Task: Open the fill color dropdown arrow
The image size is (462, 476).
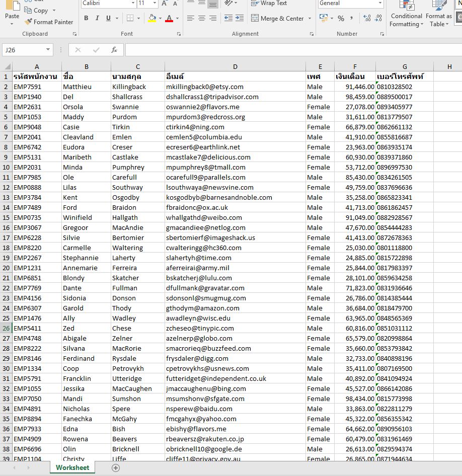Action: point(160,19)
